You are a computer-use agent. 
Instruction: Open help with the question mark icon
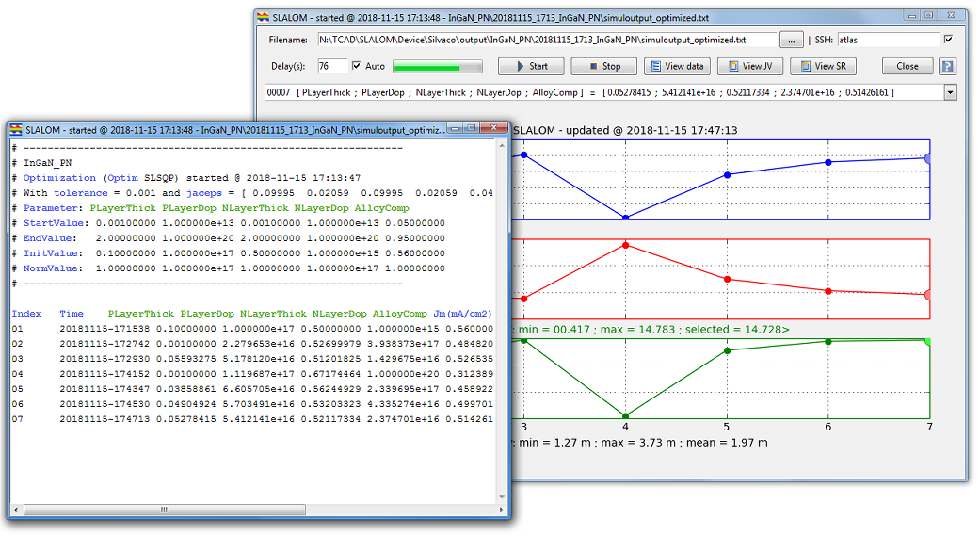pyautogui.click(x=948, y=66)
